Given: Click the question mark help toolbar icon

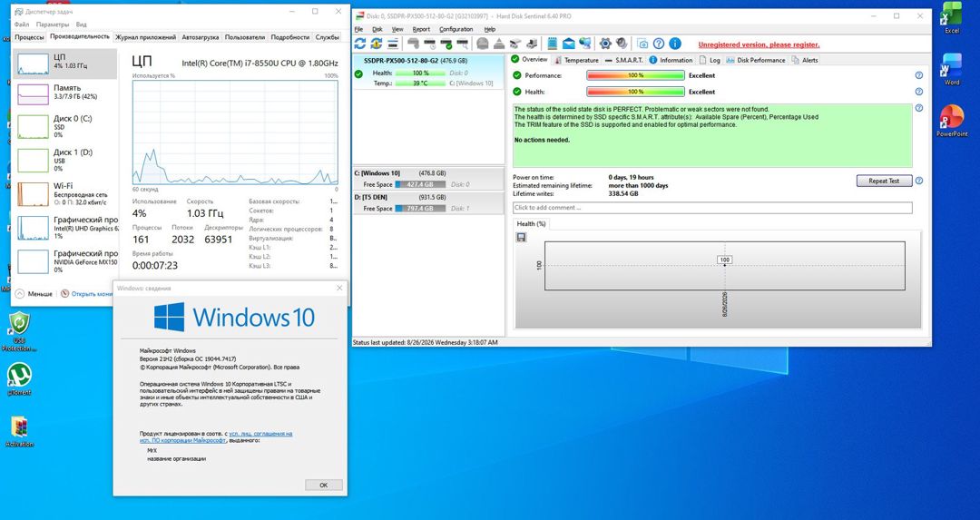Looking at the screenshot, I should click(659, 44).
